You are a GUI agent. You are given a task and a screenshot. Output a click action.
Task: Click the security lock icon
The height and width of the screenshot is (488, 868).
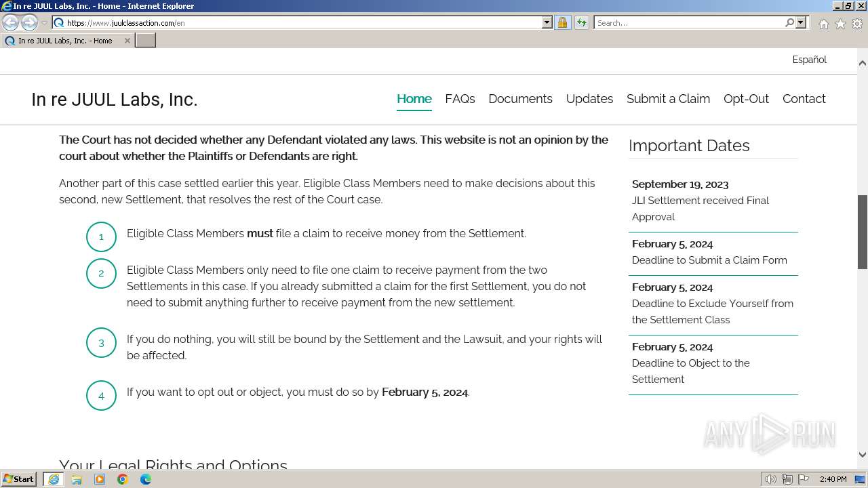[x=562, y=22]
